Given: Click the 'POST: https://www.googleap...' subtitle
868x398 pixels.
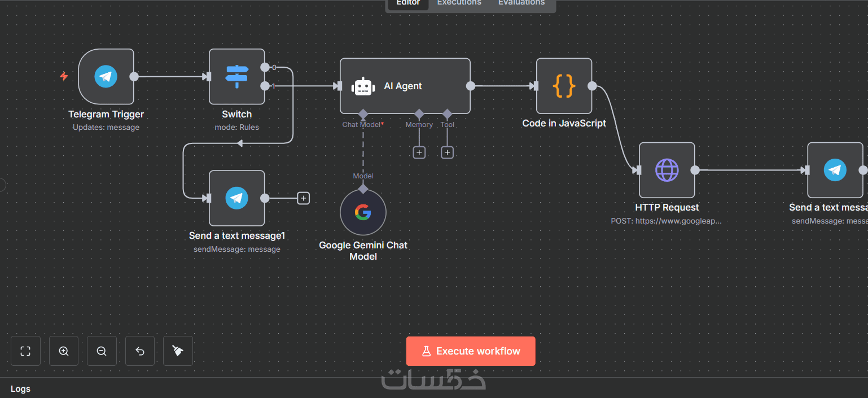Looking at the screenshot, I should pos(667,221).
